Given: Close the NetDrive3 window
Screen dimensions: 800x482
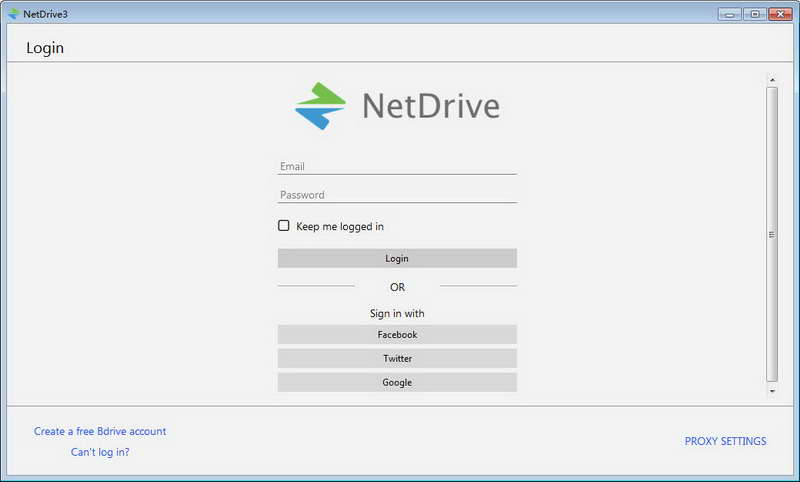Looking at the screenshot, I should click(x=780, y=14).
